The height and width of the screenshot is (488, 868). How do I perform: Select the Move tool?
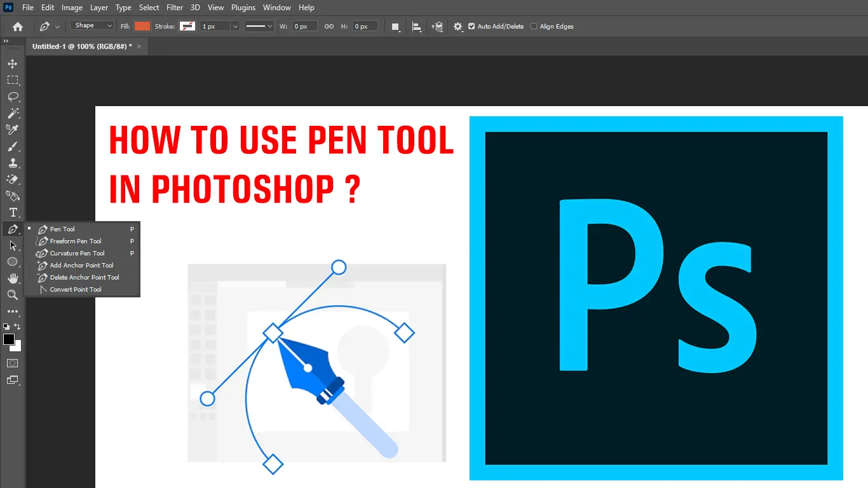click(x=13, y=64)
